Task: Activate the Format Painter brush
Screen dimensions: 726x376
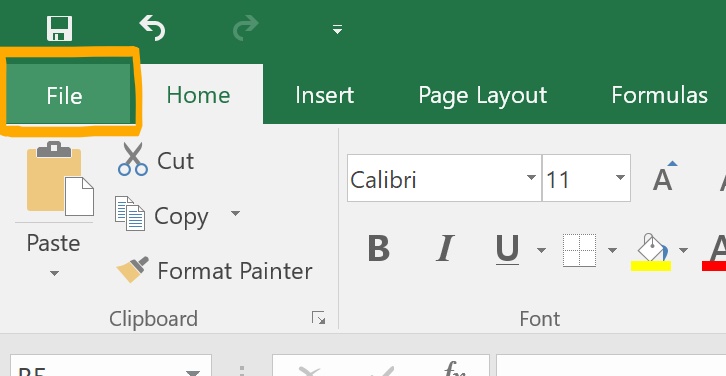Action: click(x=133, y=269)
